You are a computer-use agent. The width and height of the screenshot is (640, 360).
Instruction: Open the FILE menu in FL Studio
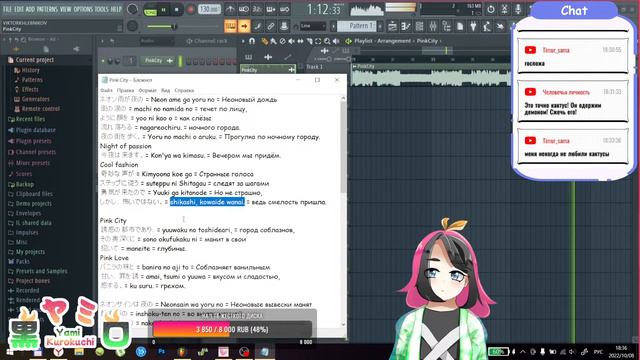click(x=7, y=9)
